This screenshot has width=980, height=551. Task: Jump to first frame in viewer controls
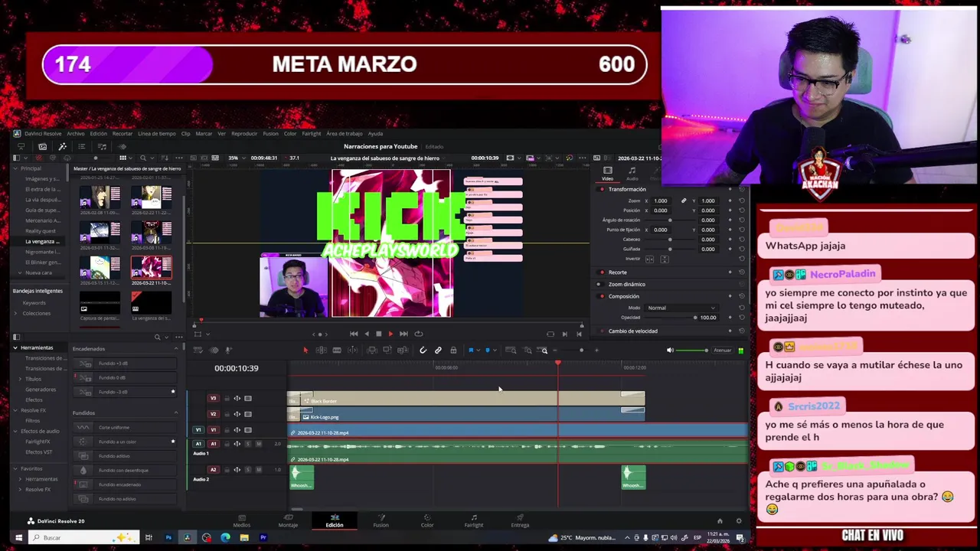[x=354, y=334]
